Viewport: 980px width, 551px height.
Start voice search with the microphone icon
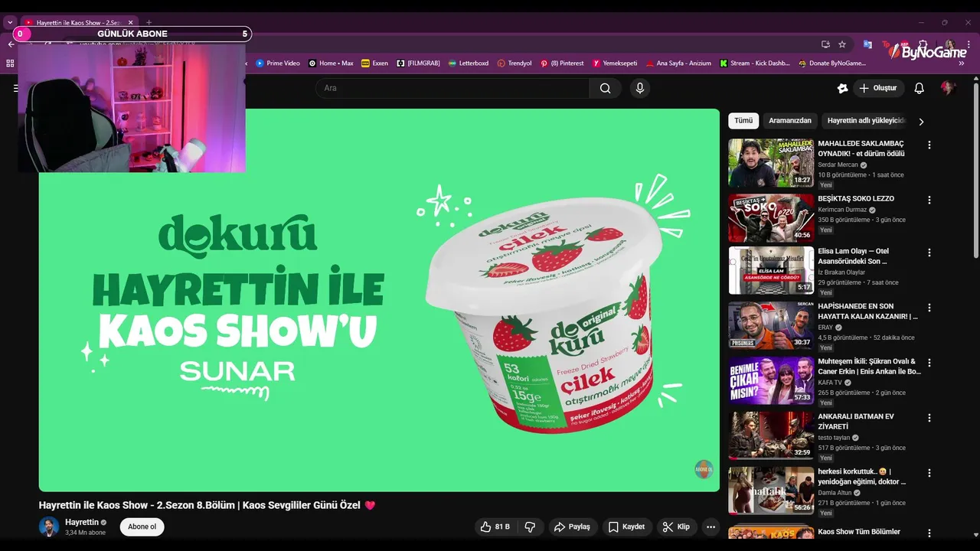pos(640,88)
